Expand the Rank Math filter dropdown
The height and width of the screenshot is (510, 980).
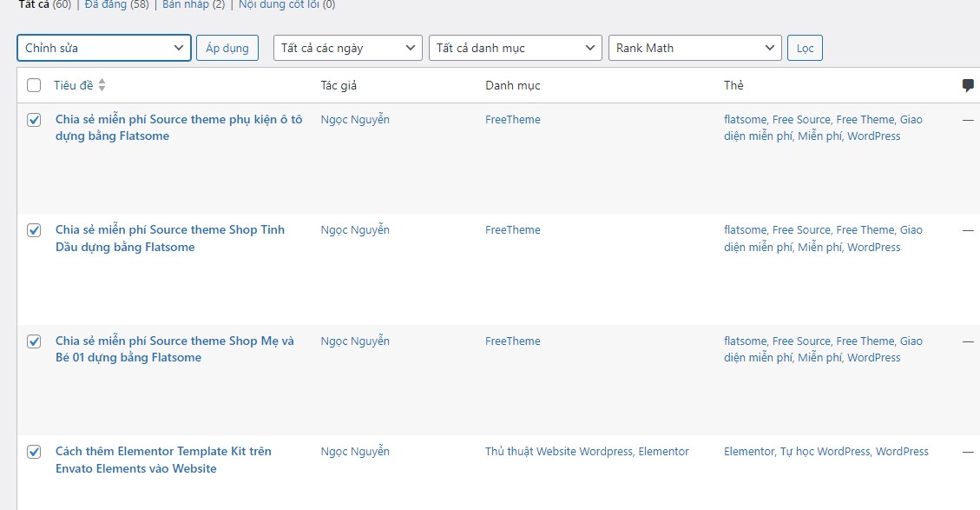point(695,48)
